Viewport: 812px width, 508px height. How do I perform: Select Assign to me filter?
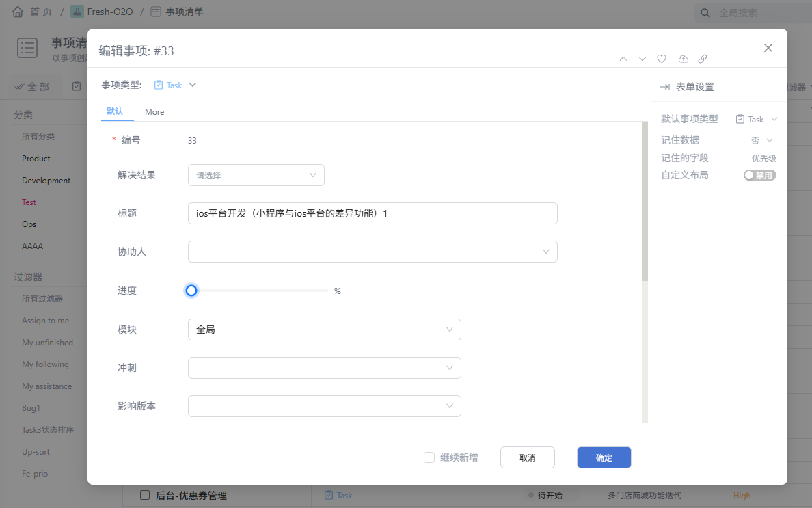click(46, 321)
